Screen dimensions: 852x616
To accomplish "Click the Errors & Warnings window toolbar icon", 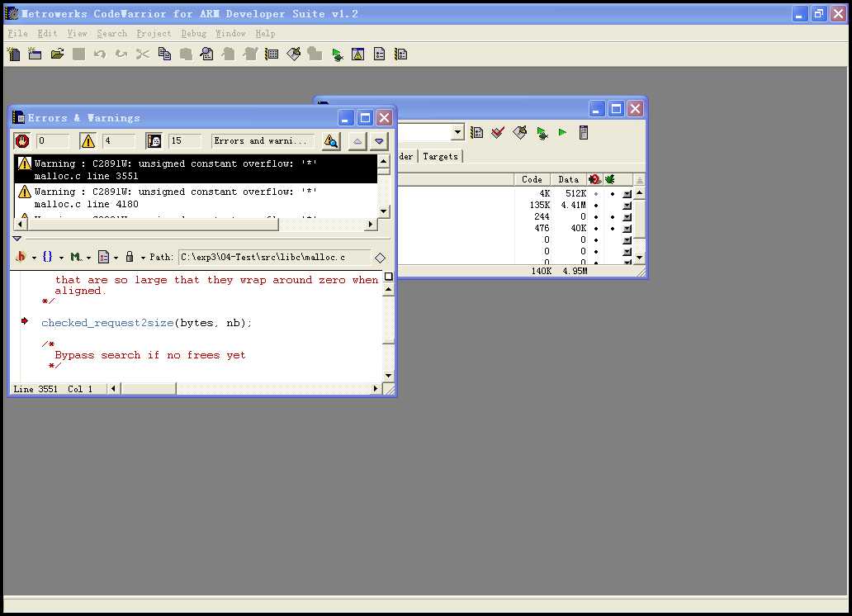I will [x=357, y=54].
